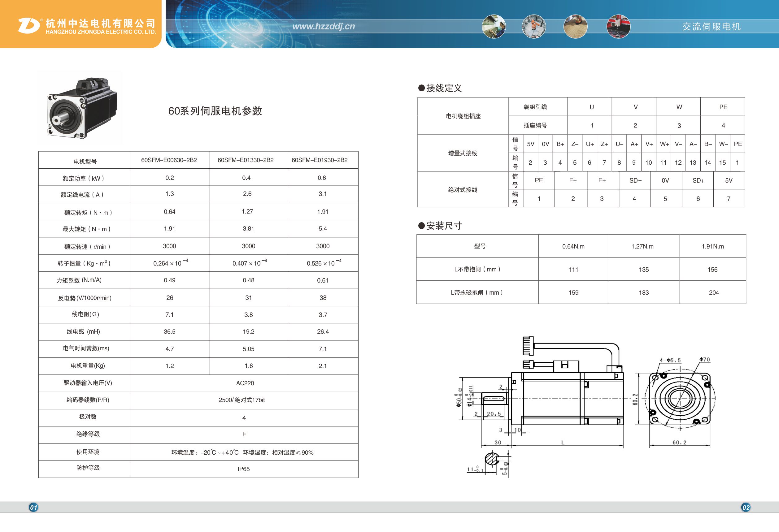Click the 2500/绝对式17bit encoder cell
This screenshot has height=532, width=779.
[x=244, y=400]
